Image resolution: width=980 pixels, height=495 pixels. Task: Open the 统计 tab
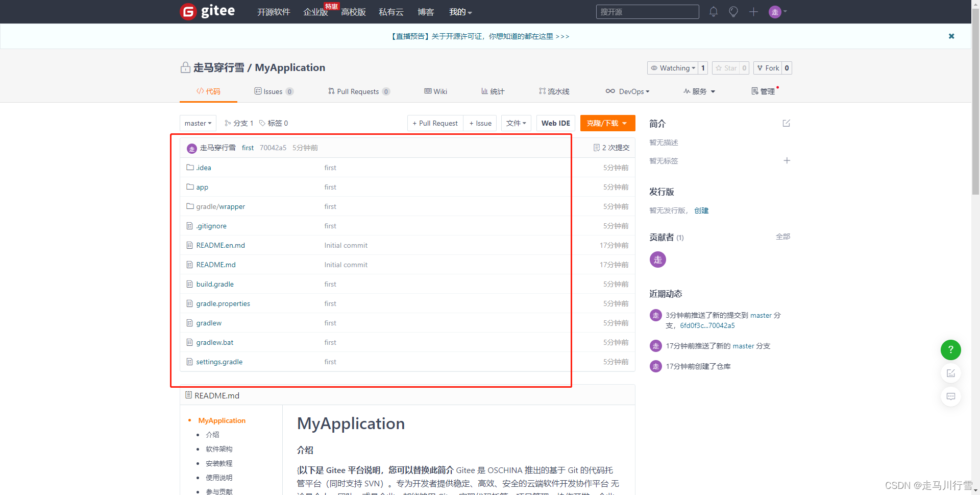[493, 91]
